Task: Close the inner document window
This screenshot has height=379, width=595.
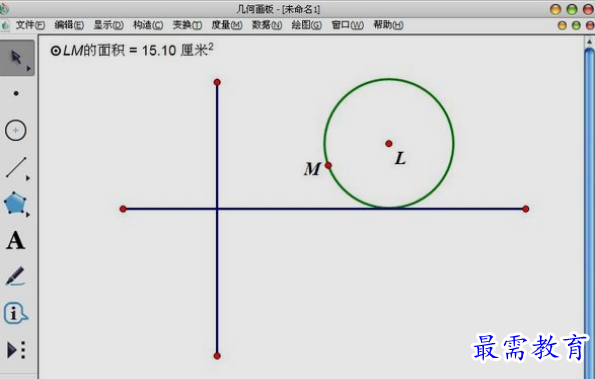Action: 590,25
